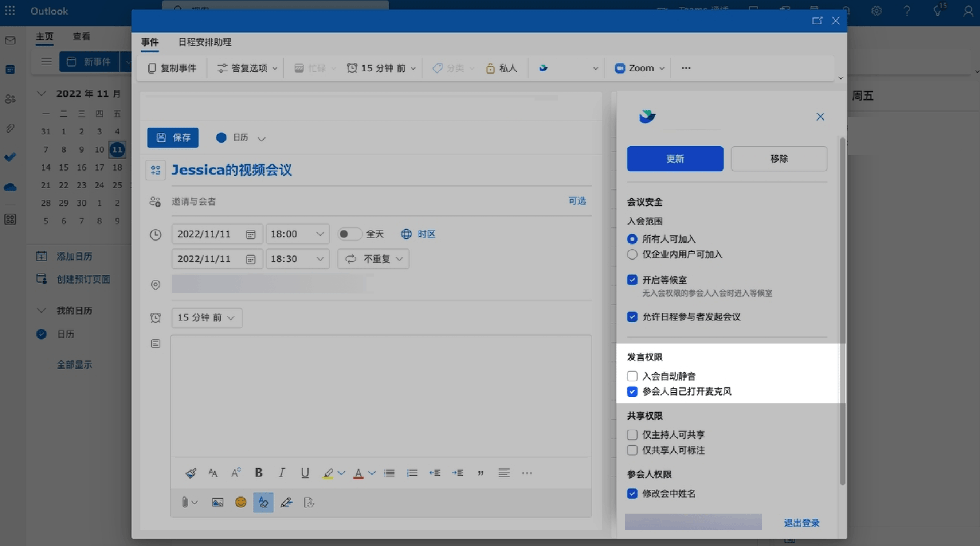Viewport: 980px width, 546px height.
Task: Insert a block quote
Action: (481, 473)
